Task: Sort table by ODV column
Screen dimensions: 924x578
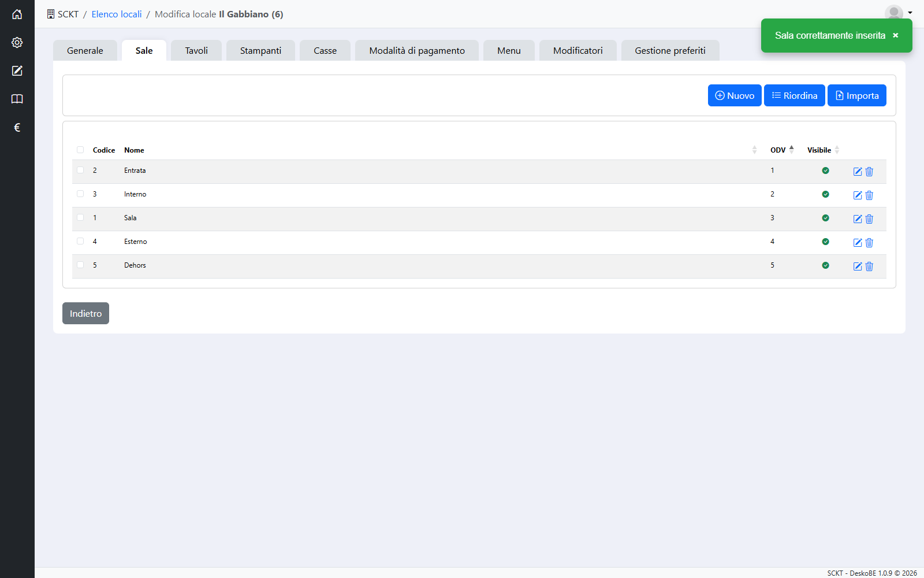Action: pyautogui.click(x=782, y=150)
